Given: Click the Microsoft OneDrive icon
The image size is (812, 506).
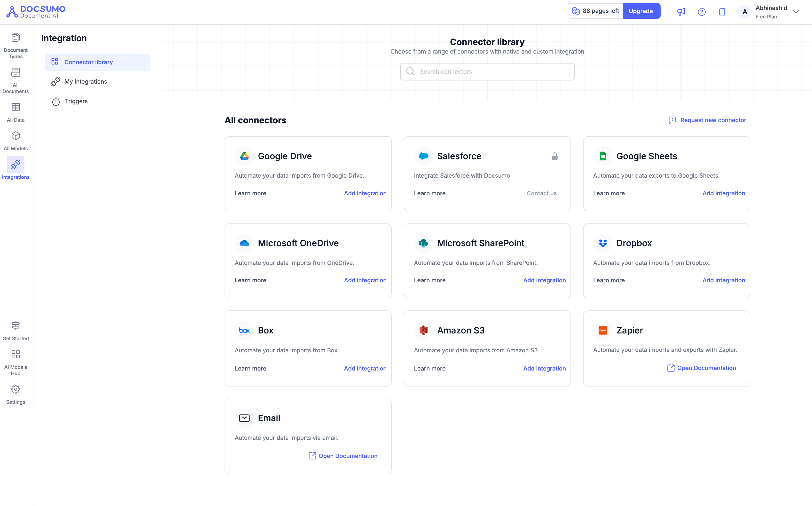Looking at the screenshot, I should coord(244,243).
